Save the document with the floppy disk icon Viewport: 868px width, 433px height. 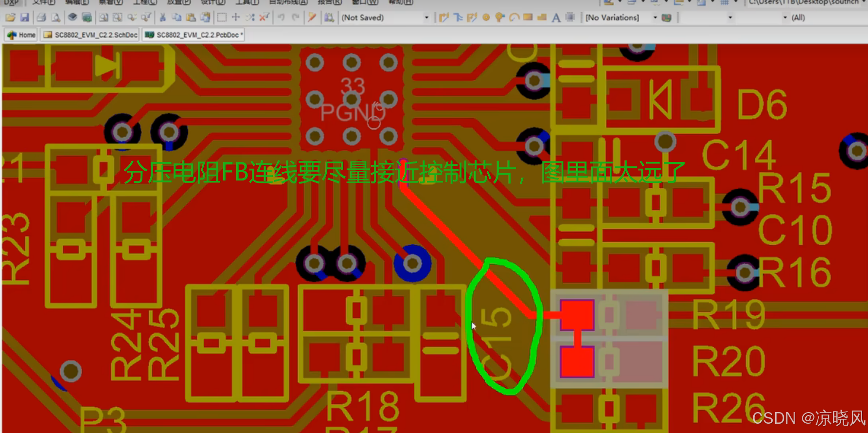click(x=25, y=18)
